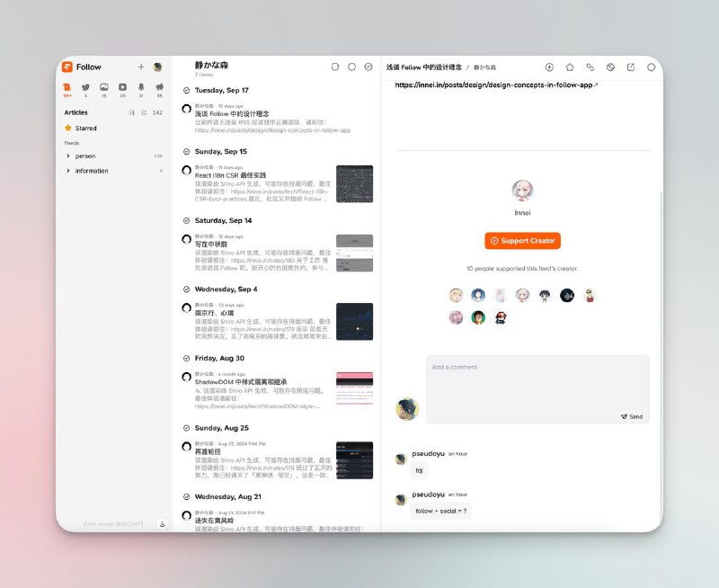Click the tip/power icon in entry header
This screenshot has width=719, height=588.
point(550,67)
